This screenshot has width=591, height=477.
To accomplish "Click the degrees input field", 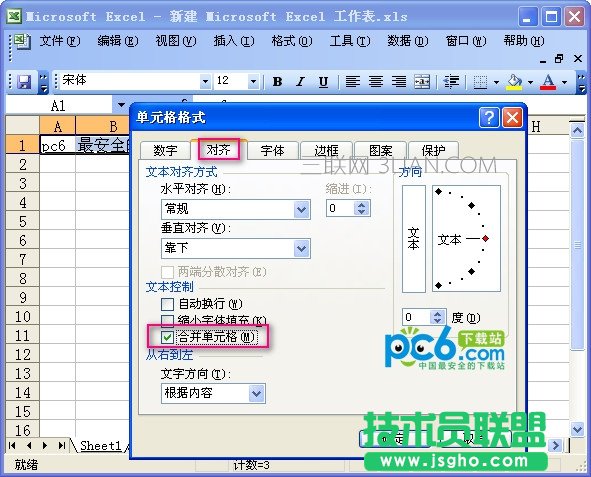I will click(x=417, y=317).
